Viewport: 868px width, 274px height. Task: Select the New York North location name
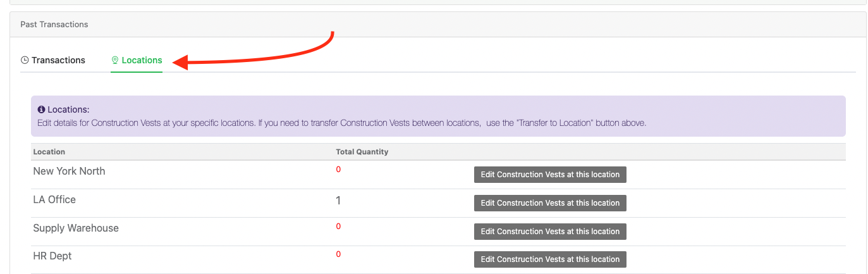69,171
